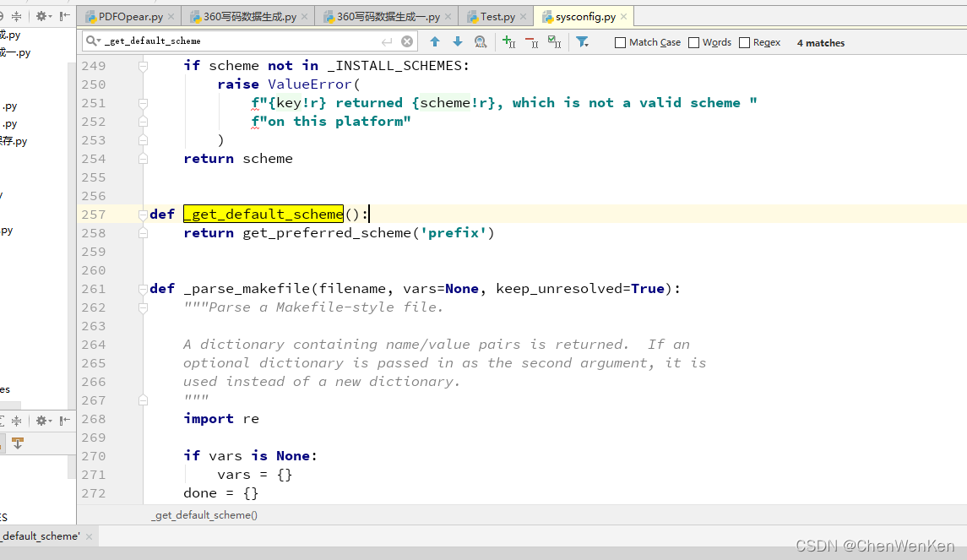Clear the search field with the x icon
Viewport: 967px width, 560px height.
point(406,41)
